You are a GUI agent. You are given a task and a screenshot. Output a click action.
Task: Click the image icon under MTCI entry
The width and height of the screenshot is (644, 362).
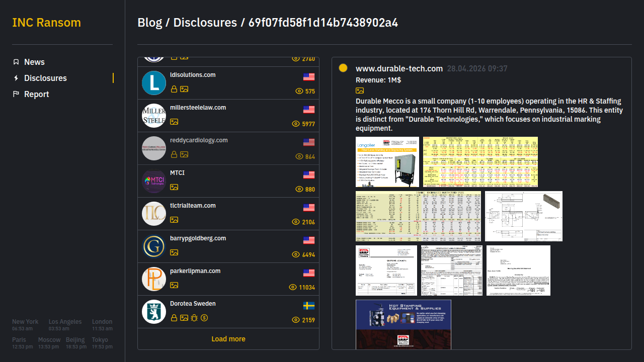(x=174, y=187)
